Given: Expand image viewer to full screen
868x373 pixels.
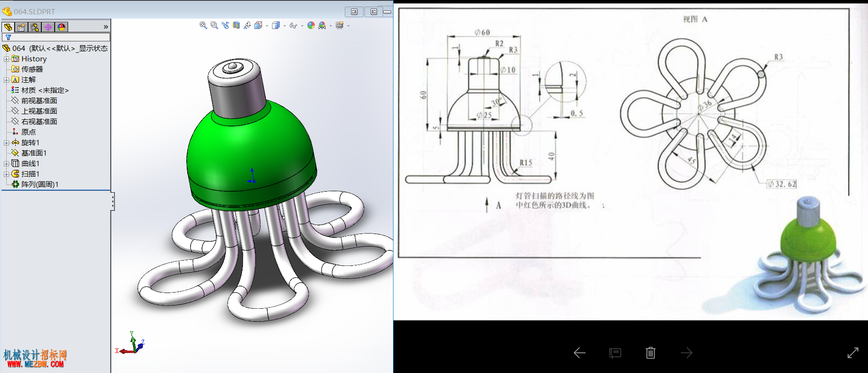Looking at the screenshot, I should coord(853,353).
